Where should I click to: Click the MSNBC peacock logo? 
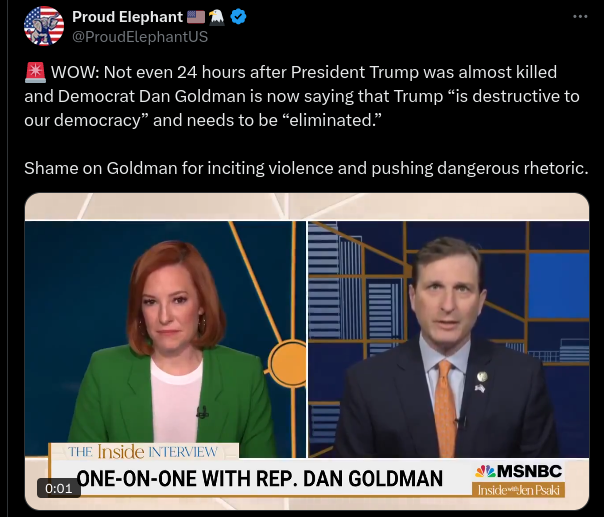(x=485, y=472)
